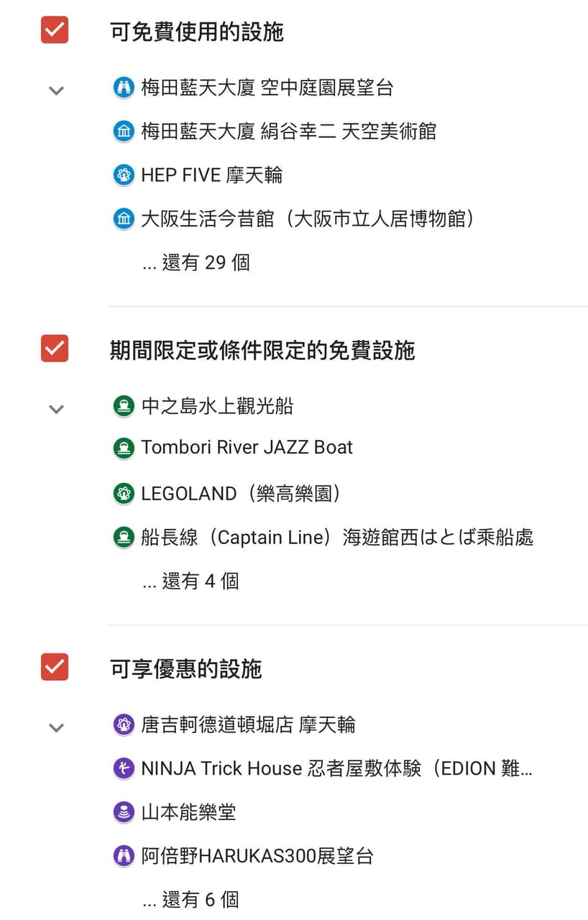Click purple ninja icon beside NINJA Trick House

point(124,768)
